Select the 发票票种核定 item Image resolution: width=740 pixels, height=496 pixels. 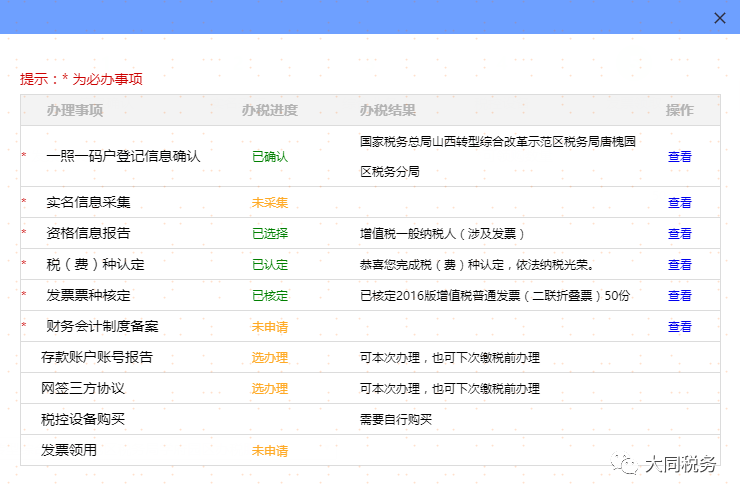point(88,295)
